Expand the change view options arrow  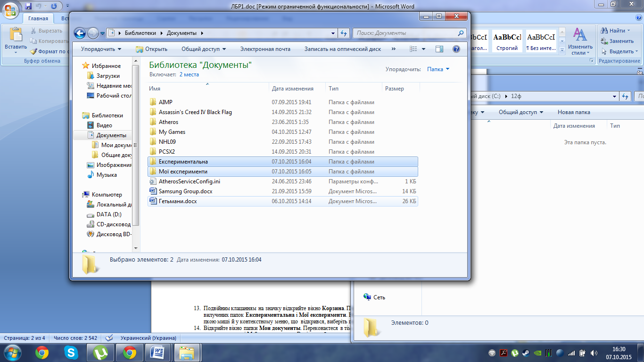(x=423, y=49)
